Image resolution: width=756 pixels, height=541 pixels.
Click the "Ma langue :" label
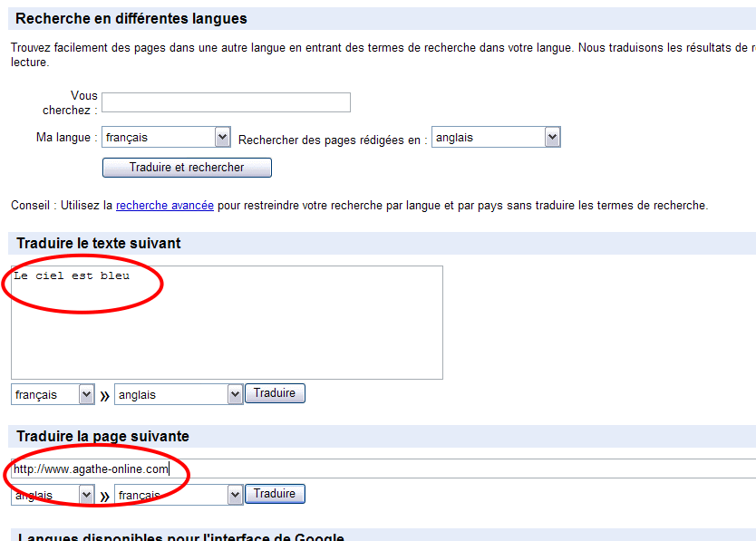coord(63,138)
